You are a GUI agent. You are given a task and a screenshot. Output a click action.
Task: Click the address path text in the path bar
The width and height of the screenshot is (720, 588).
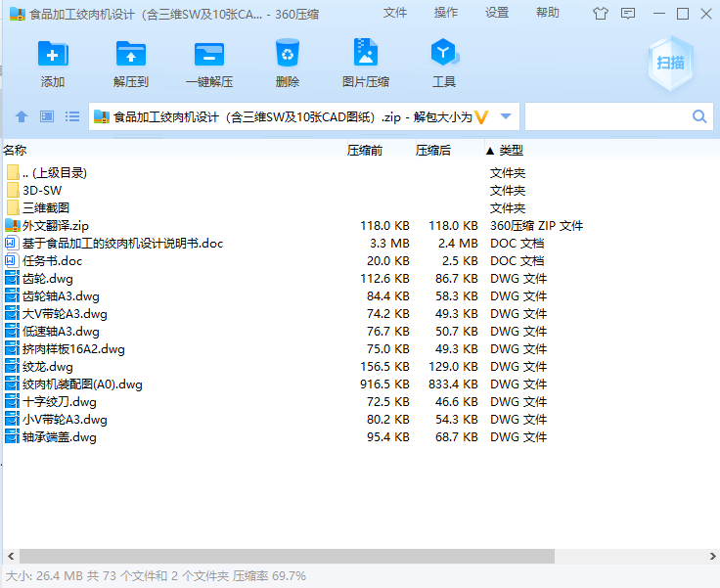pyautogui.click(x=292, y=117)
